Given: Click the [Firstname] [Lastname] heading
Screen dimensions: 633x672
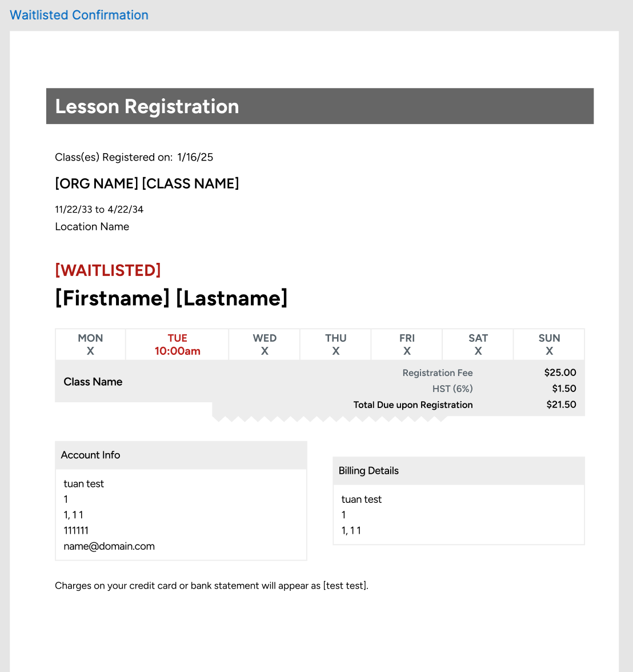Looking at the screenshot, I should tap(171, 298).
